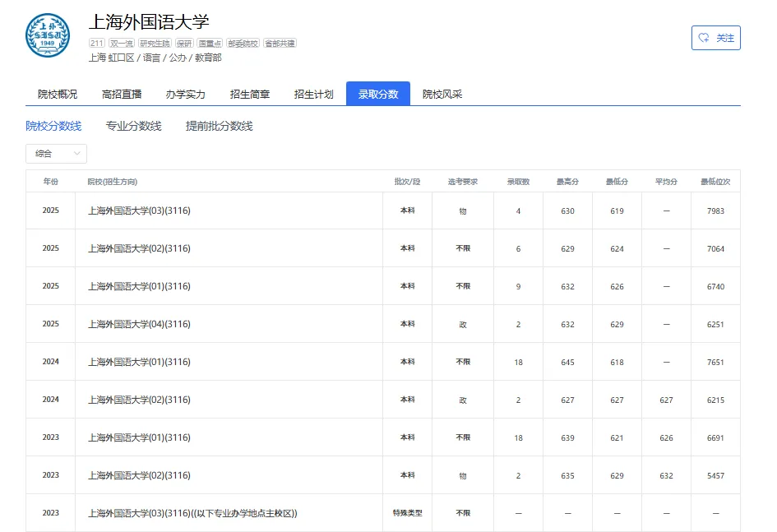777x532 pixels.
Task: Click lowest rank value 6251
Action: point(715,325)
